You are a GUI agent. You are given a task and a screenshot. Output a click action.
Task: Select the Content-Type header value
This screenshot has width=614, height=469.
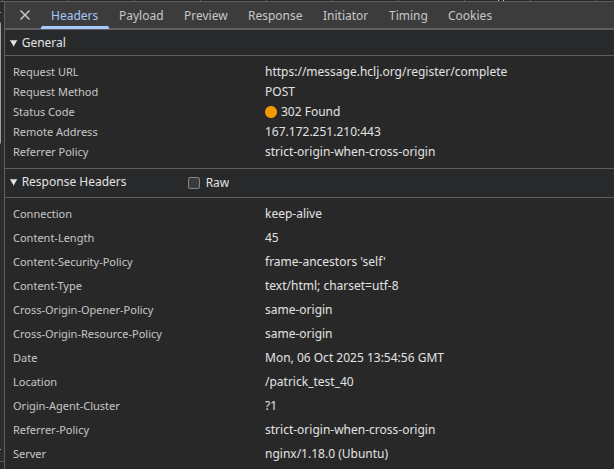332,286
